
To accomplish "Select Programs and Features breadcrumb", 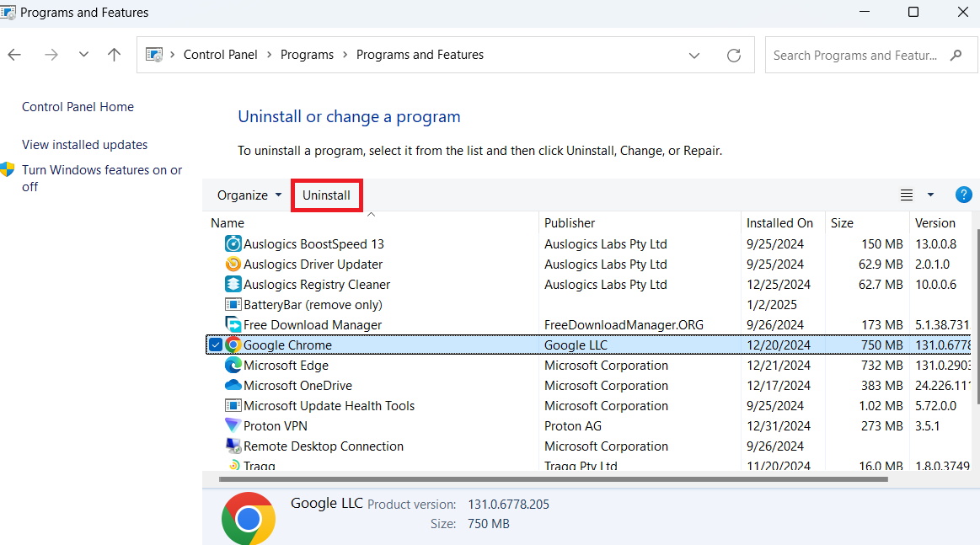I will click(x=420, y=55).
